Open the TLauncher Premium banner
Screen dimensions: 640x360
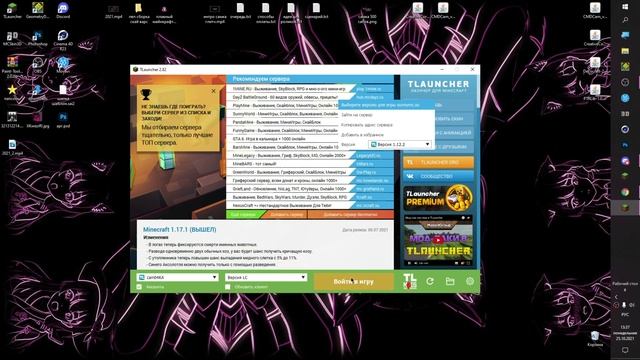pos(438,198)
